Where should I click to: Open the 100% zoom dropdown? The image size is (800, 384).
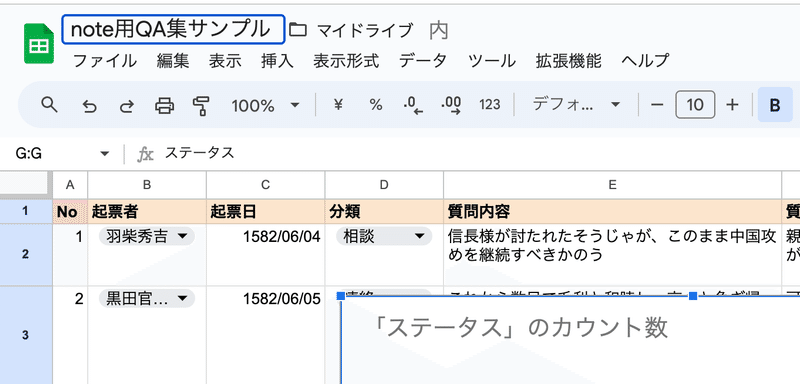[265, 106]
